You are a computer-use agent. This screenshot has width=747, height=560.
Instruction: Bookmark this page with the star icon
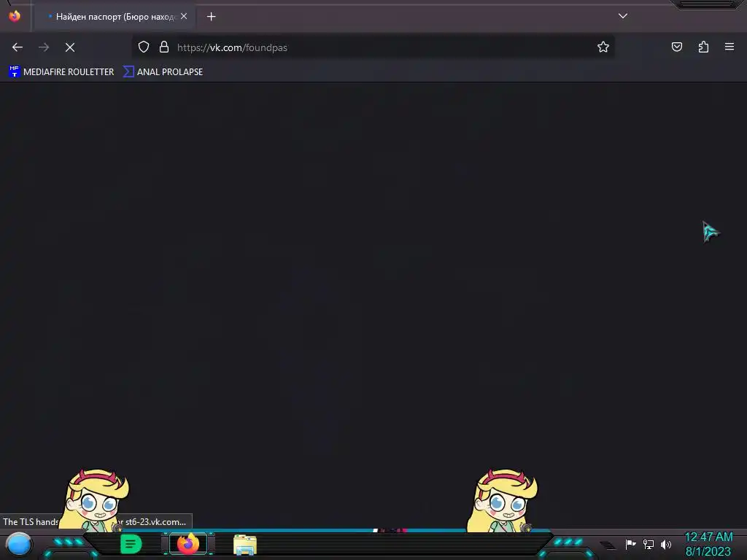click(x=603, y=47)
